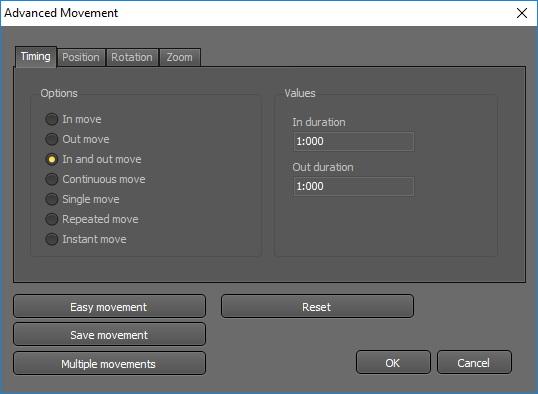Confirm with the OK button
The height and width of the screenshot is (394, 538).
pyautogui.click(x=393, y=362)
